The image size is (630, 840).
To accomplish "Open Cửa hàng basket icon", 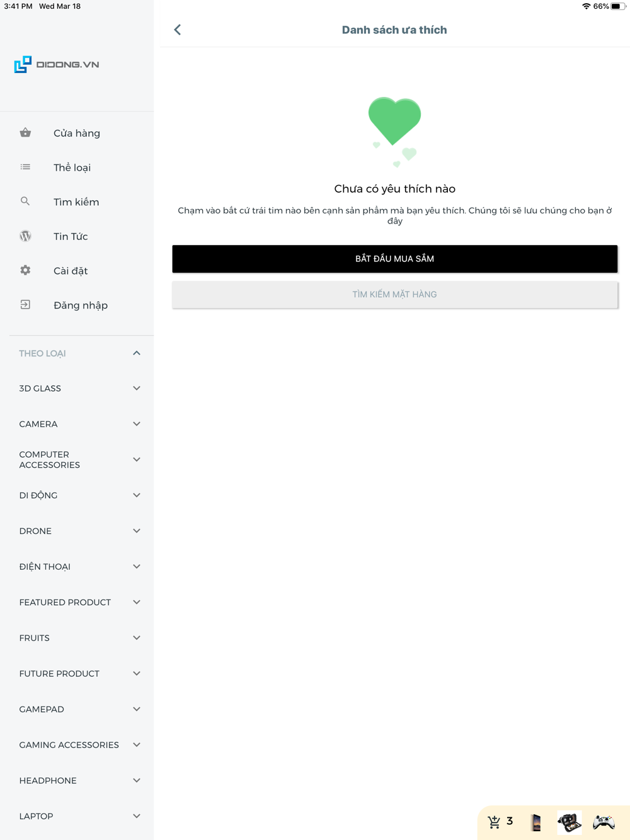I will click(25, 133).
